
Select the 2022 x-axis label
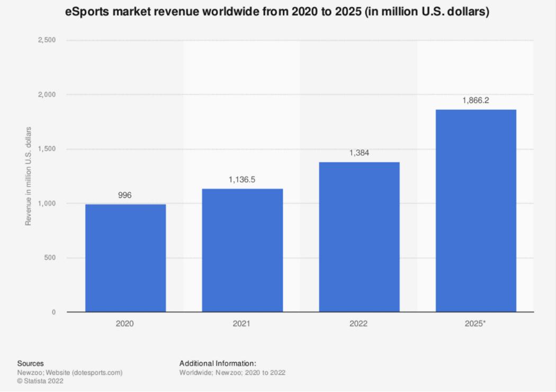tap(358, 323)
